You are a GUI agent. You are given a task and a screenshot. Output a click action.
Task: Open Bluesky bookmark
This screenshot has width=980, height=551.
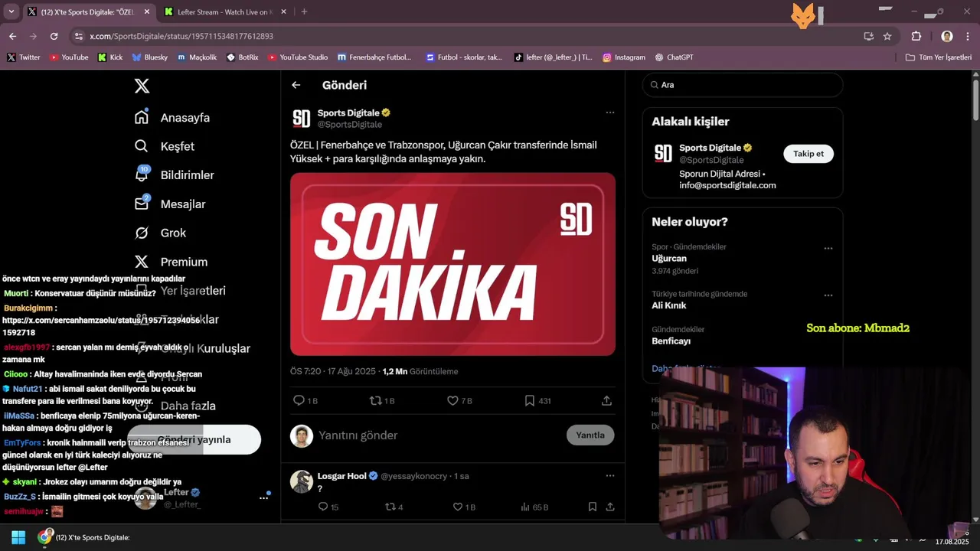(x=150, y=57)
